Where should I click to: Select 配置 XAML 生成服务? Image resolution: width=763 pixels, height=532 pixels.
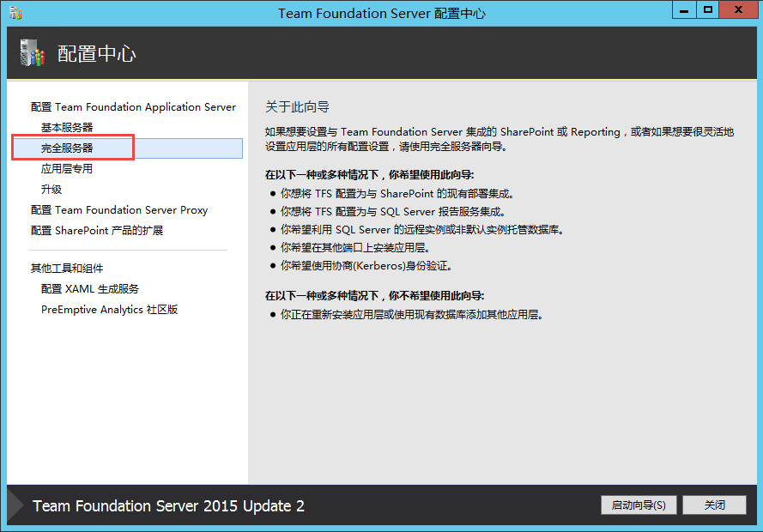point(90,289)
